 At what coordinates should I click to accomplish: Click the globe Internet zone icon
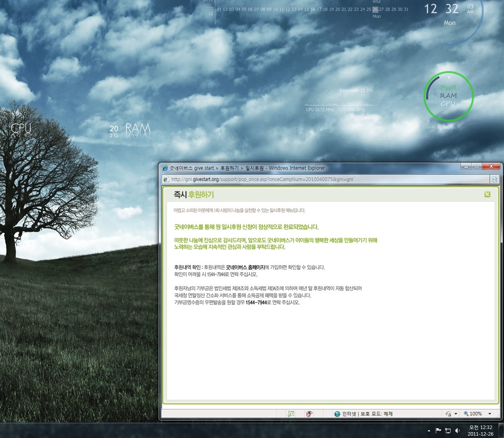pyautogui.click(x=337, y=414)
